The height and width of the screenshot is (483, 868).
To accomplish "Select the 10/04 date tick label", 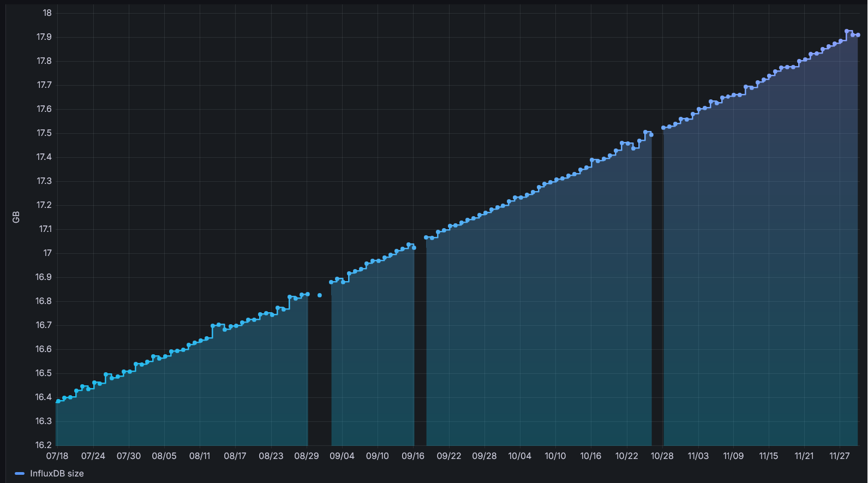I will (x=520, y=456).
